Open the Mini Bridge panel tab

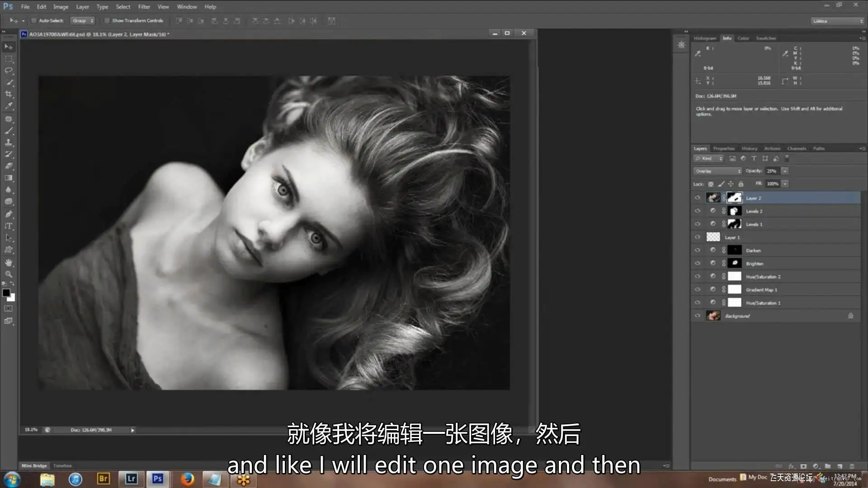click(x=34, y=466)
